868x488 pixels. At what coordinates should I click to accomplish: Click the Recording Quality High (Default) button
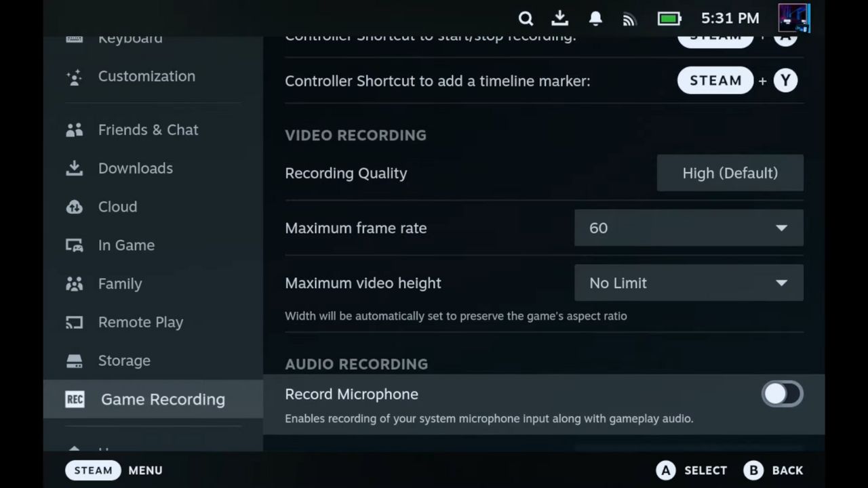[x=730, y=173]
